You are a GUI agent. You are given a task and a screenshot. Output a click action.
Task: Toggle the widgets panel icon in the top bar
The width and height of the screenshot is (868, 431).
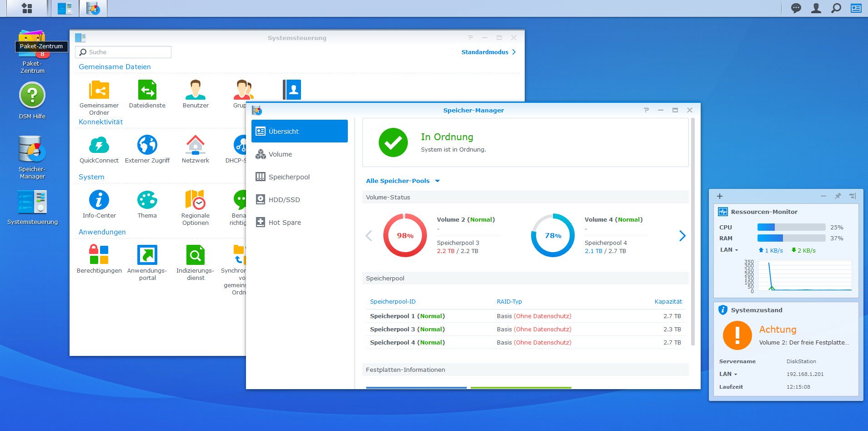tap(856, 8)
